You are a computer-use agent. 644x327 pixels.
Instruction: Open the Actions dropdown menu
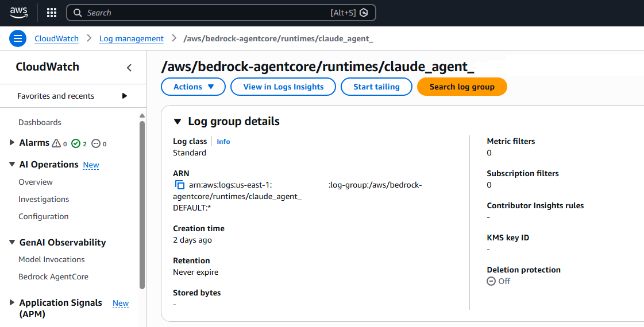[x=194, y=87]
